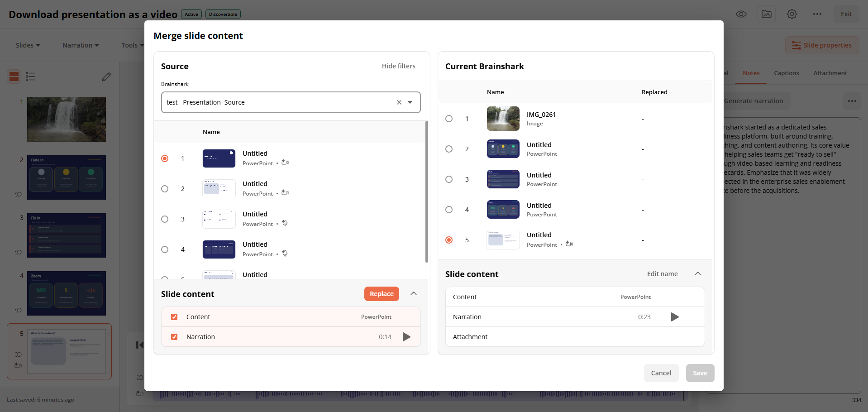Clear the Brainshark source selection X
Image resolution: width=868 pixels, height=412 pixels.
tap(399, 102)
